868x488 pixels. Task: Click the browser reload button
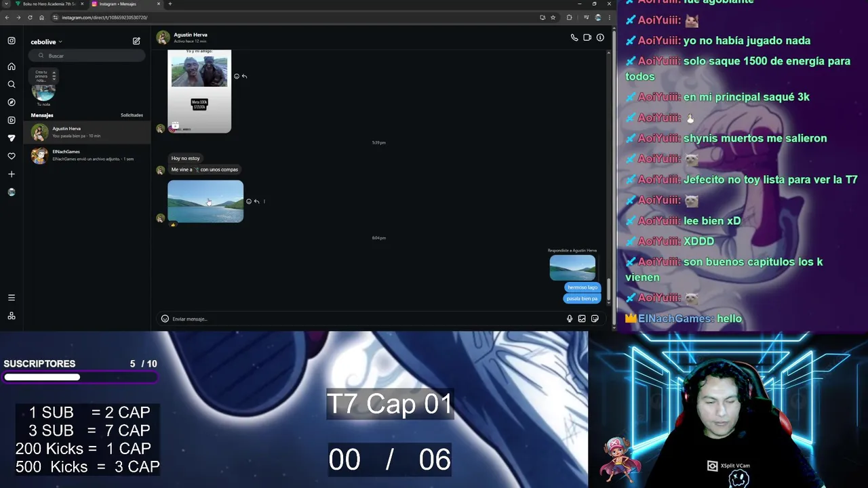tap(30, 17)
